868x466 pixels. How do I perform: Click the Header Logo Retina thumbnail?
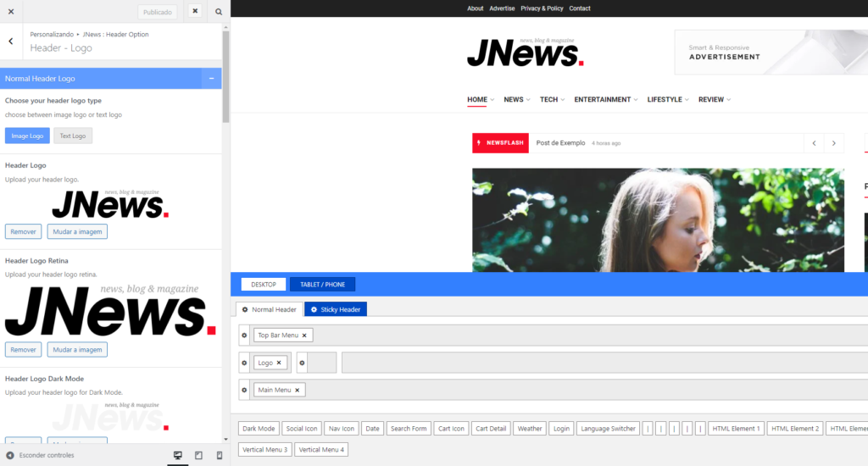click(x=110, y=310)
